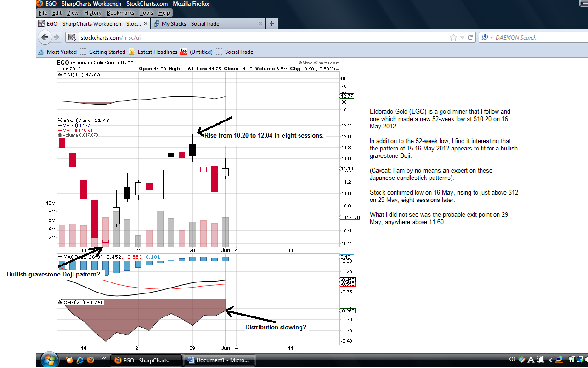Click the 'Close 11.43' value in chart header

(238, 69)
